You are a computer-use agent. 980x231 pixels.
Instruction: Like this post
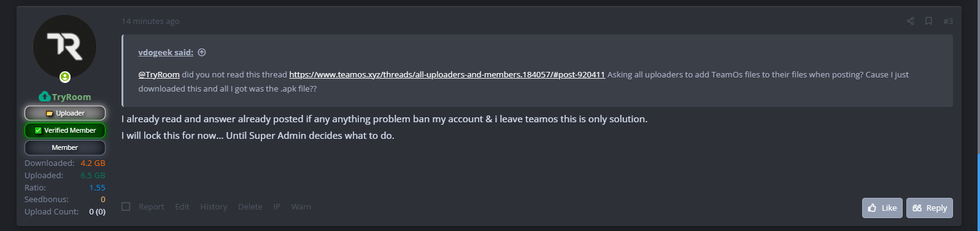point(882,208)
